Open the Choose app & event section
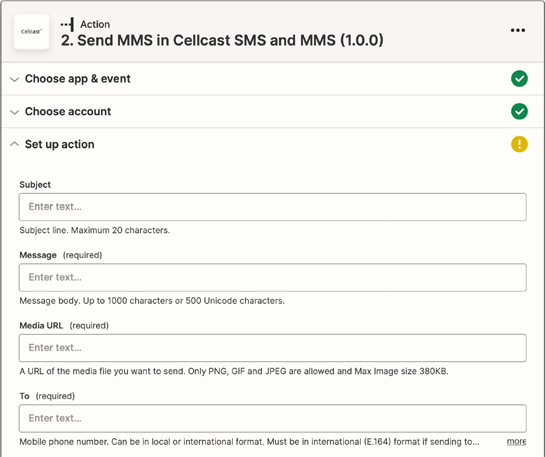 pyautogui.click(x=78, y=79)
